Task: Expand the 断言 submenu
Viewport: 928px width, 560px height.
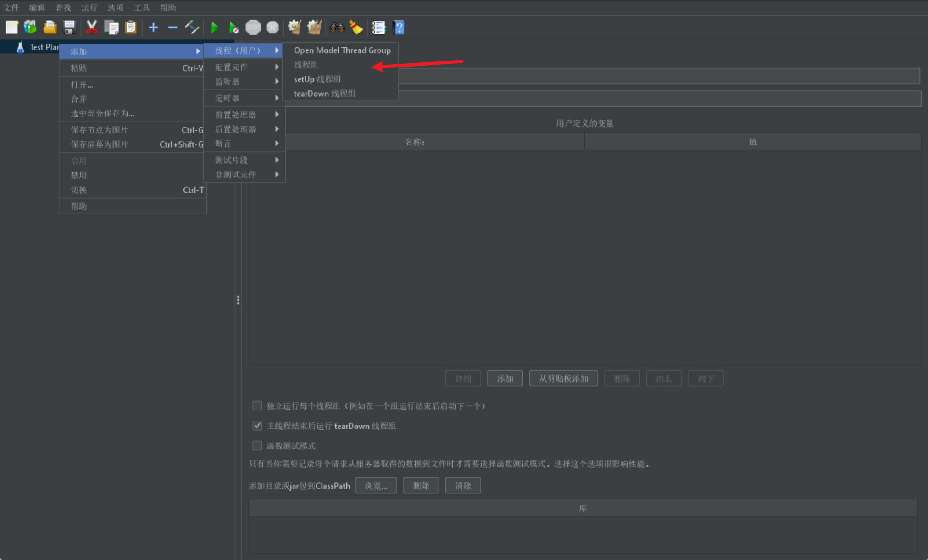Action: (x=244, y=144)
